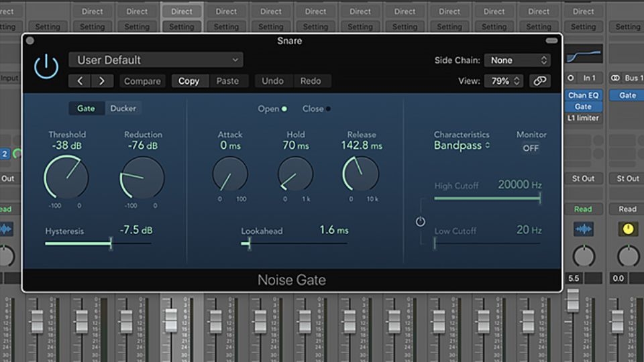Open the Gate slot below Chan EQ

[x=583, y=107]
